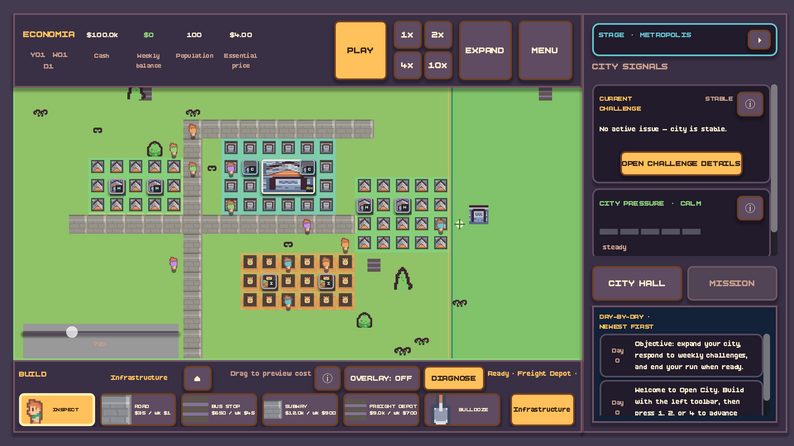Click the 'Welcome to Open City' log entry
Image resolution: width=794 pixels, height=446 pixels.
click(x=681, y=400)
